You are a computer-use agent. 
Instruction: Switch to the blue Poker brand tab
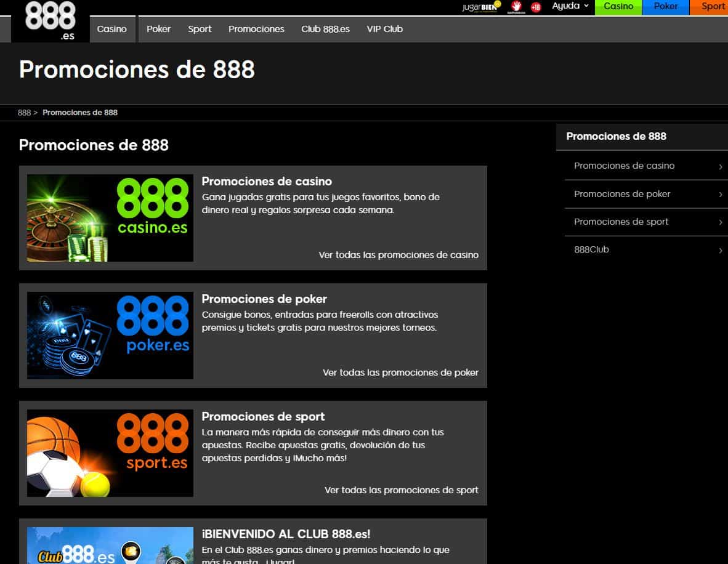click(x=665, y=7)
